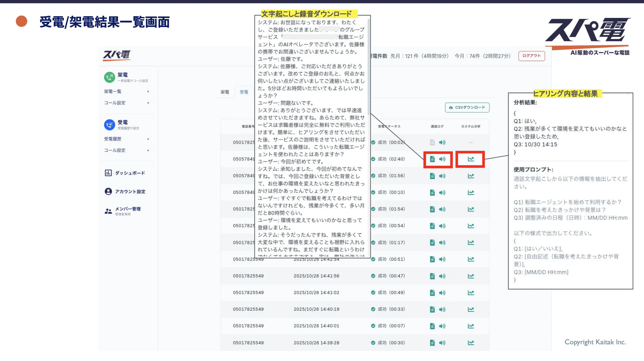This screenshot has height=361, width=644.
Task: Switch to the 受電 tab
Action: click(244, 92)
